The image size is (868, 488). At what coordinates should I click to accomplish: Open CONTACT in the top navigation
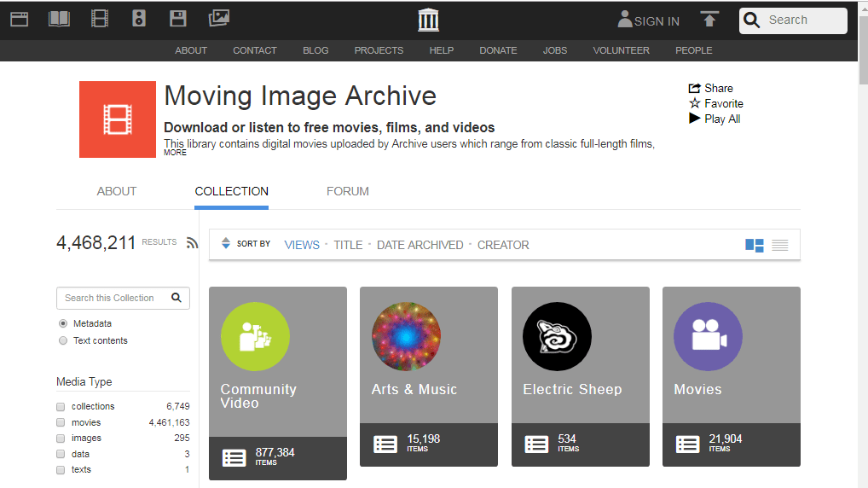255,50
